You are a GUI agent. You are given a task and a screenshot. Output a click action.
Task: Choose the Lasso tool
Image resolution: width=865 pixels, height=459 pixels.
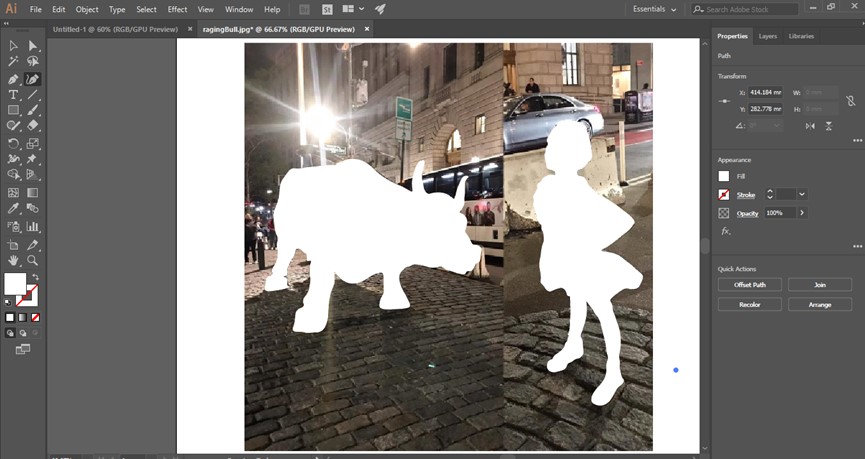pyautogui.click(x=33, y=61)
